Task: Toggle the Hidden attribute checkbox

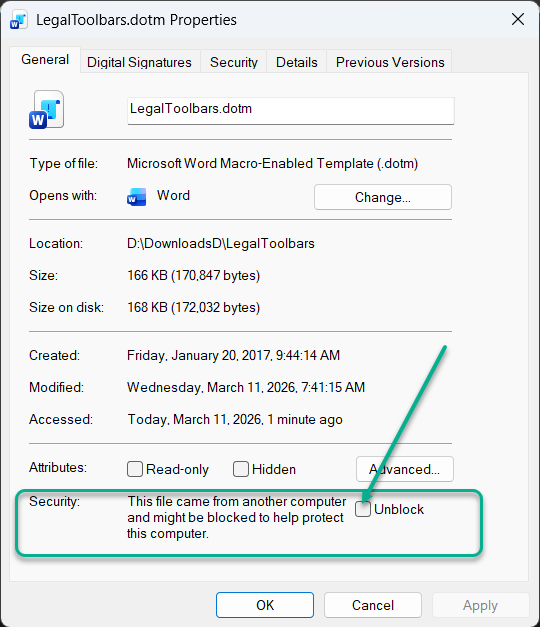Action: tap(241, 469)
